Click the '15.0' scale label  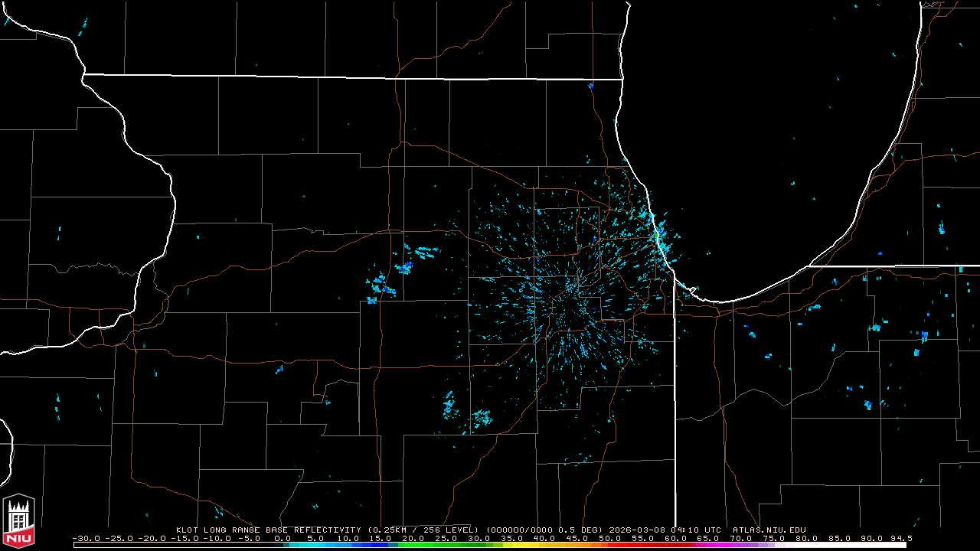click(380, 538)
